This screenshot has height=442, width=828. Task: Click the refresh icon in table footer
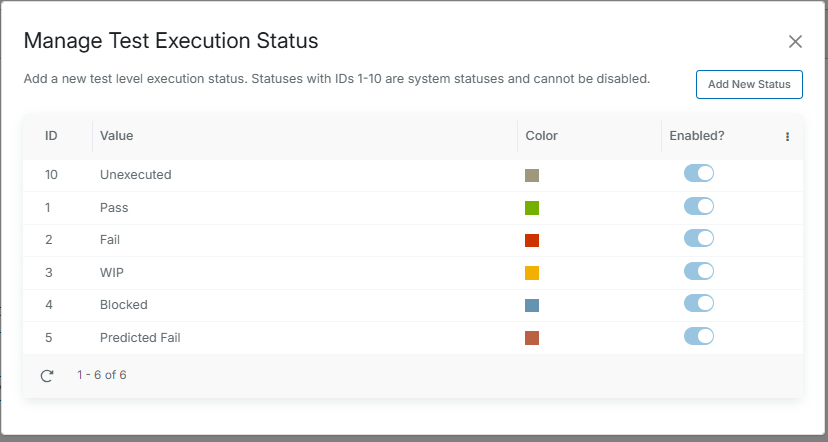click(x=47, y=376)
